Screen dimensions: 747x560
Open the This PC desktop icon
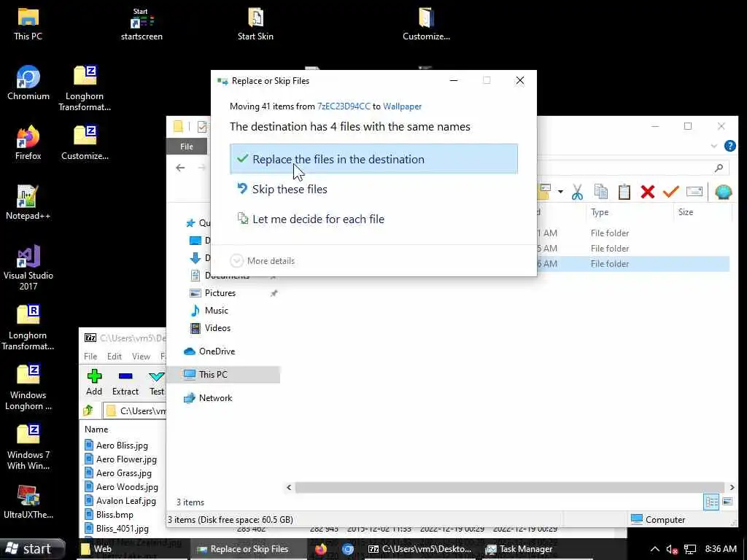[28, 23]
